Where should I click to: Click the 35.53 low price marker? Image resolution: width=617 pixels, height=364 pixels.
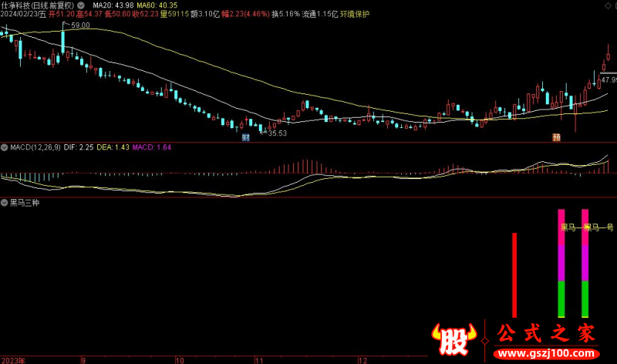(x=277, y=133)
